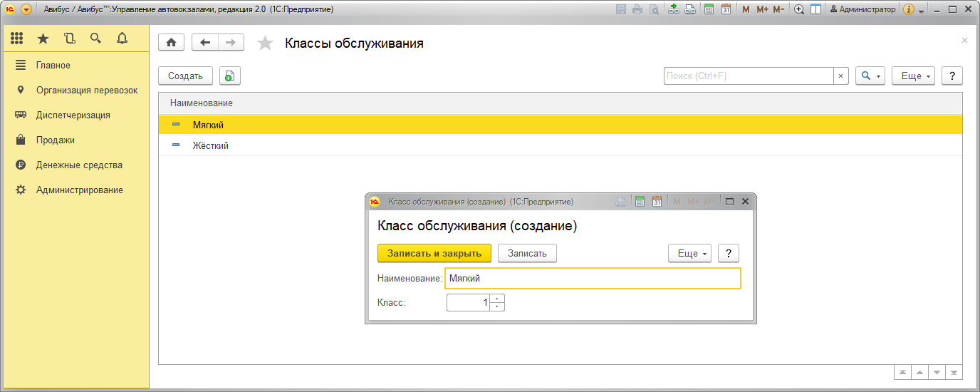Click the Создать button
This screenshot has width=980, height=392.
(x=185, y=76)
